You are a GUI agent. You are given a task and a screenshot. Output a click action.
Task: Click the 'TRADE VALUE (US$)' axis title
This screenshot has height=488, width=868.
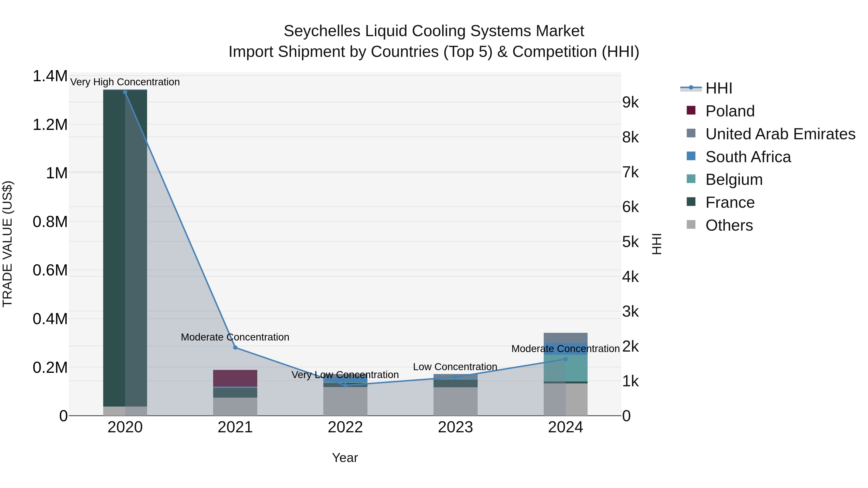point(7,244)
